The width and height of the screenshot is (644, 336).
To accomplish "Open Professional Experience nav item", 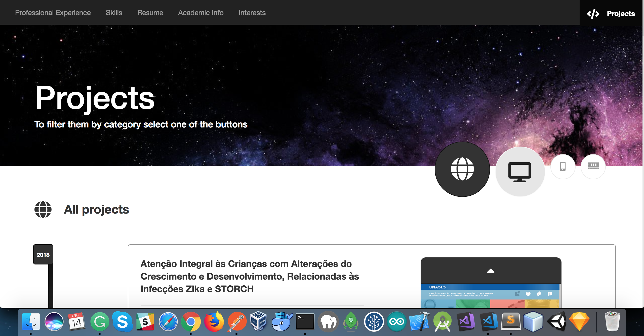I will pyautogui.click(x=53, y=13).
